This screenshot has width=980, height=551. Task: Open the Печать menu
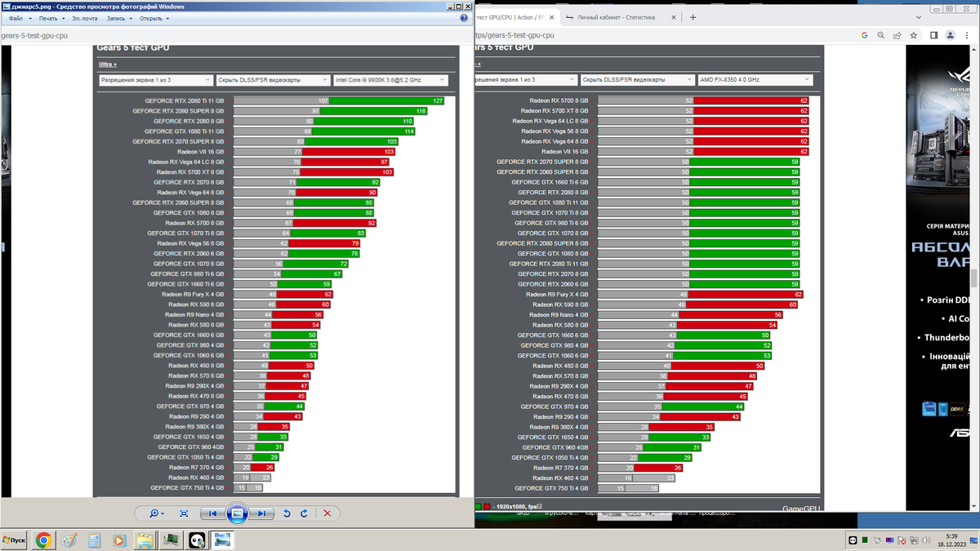pyautogui.click(x=51, y=18)
